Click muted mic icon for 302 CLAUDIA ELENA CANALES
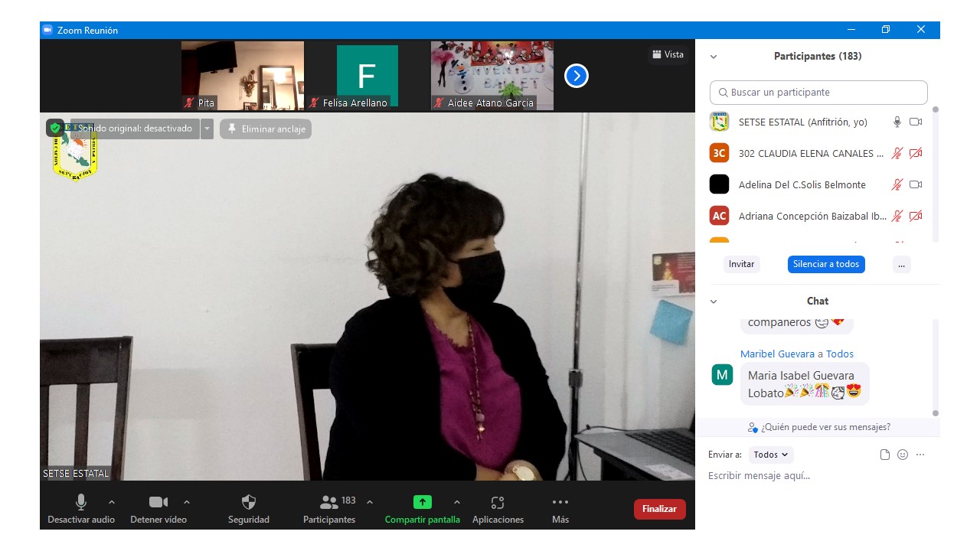Image resolution: width=980 pixels, height=551 pixels. 897,153
